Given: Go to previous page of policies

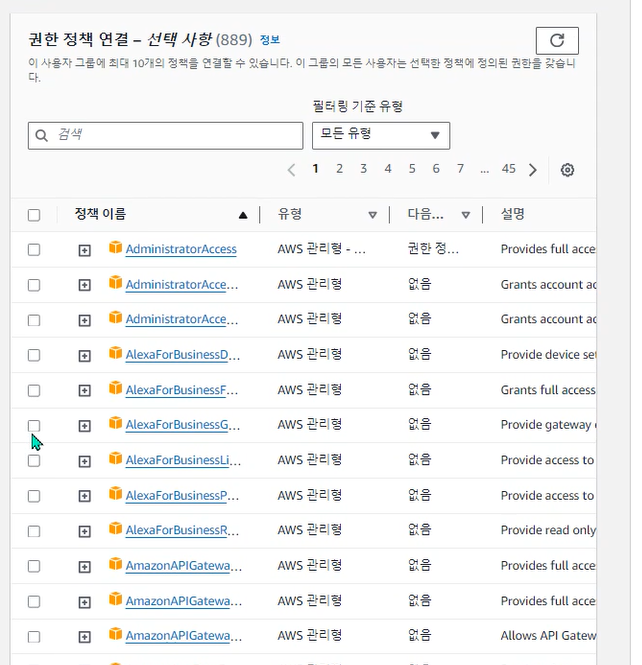Looking at the screenshot, I should click(x=291, y=170).
